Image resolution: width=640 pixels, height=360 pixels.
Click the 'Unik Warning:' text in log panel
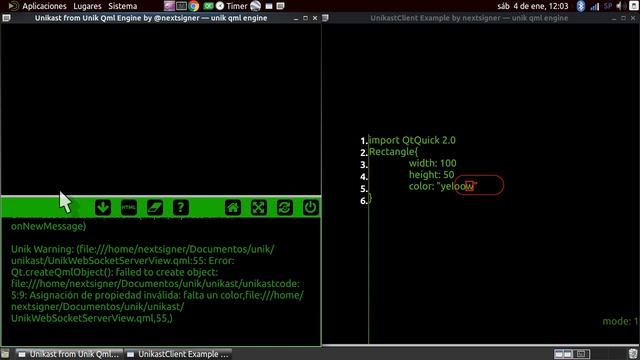(42, 249)
